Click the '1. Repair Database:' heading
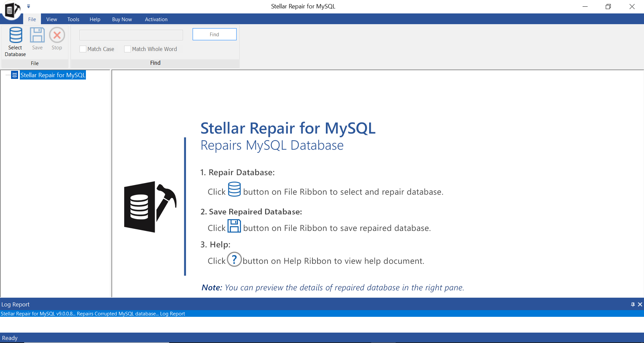This screenshot has height=343, width=644. pos(238,172)
